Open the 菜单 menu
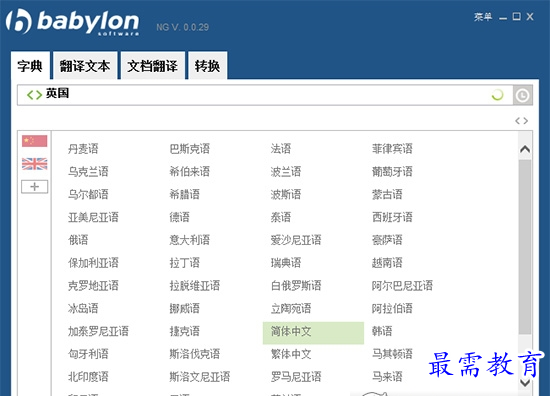The image size is (550, 396). (483, 17)
